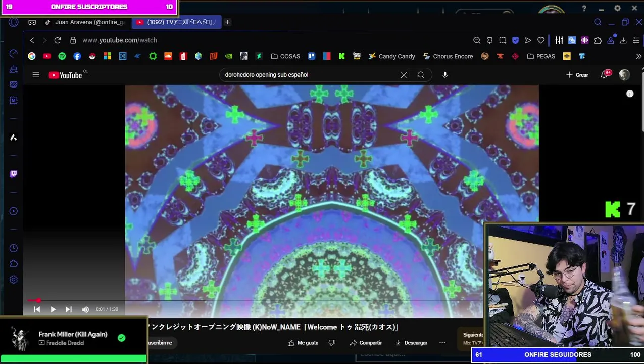The width and height of the screenshot is (644, 364).
Task: Go to YouTube home via logo
Action: (x=65, y=75)
